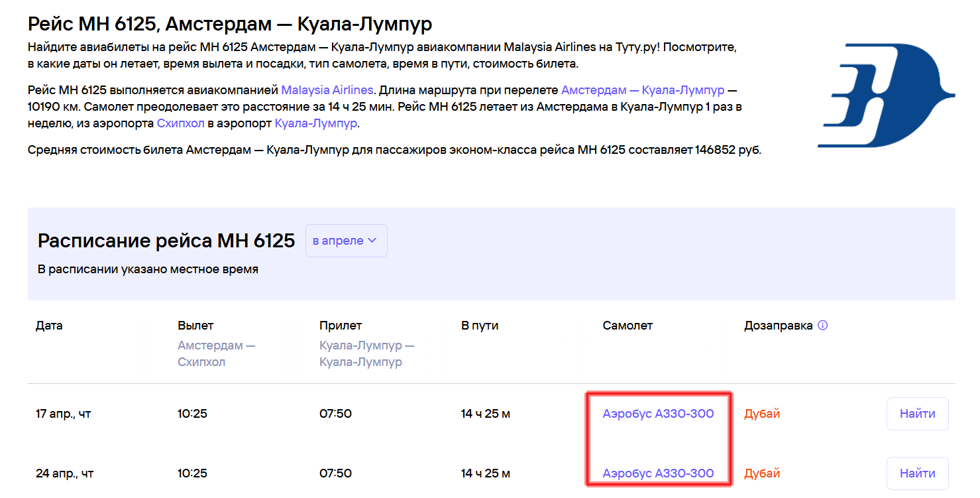Click the note 'В расписании указано местное время'

pyautogui.click(x=148, y=269)
